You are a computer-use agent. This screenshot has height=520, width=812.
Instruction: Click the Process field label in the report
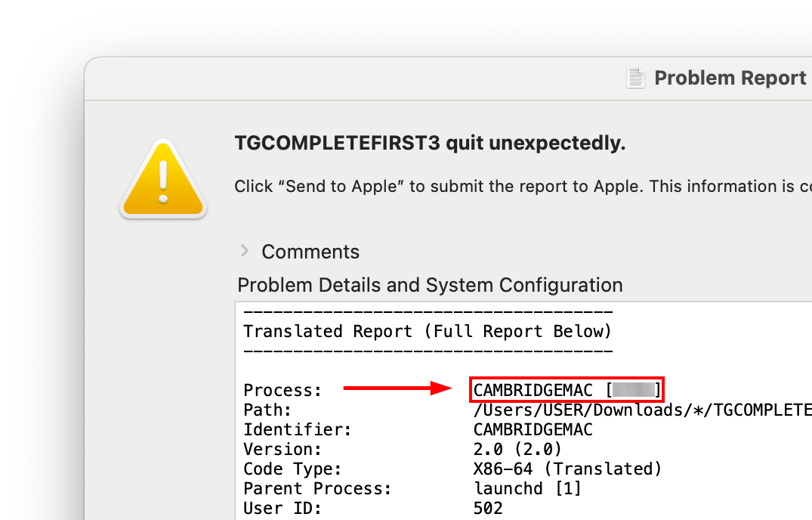283,390
